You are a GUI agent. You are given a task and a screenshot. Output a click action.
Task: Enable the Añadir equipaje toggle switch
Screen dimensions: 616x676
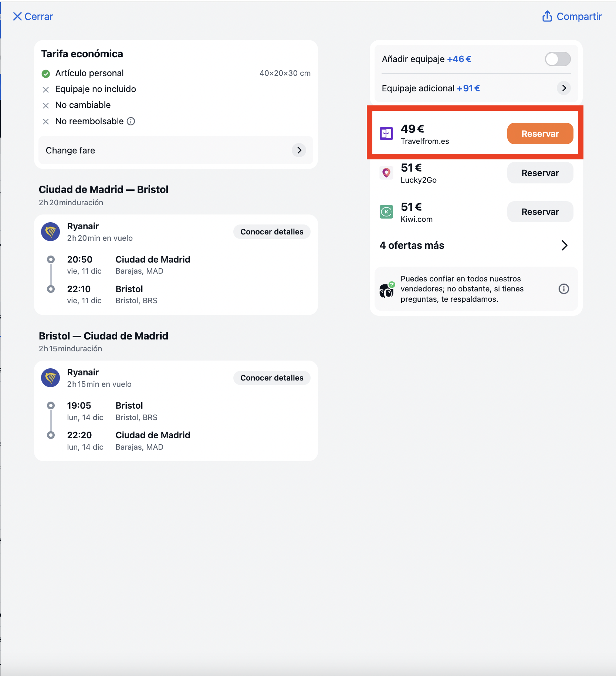pyautogui.click(x=558, y=59)
